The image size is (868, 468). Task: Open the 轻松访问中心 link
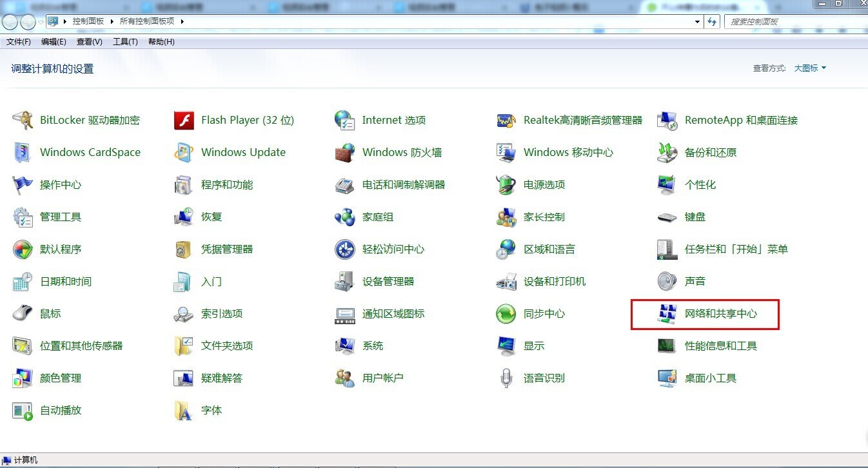pyautogui.click(x=393, y=249)
